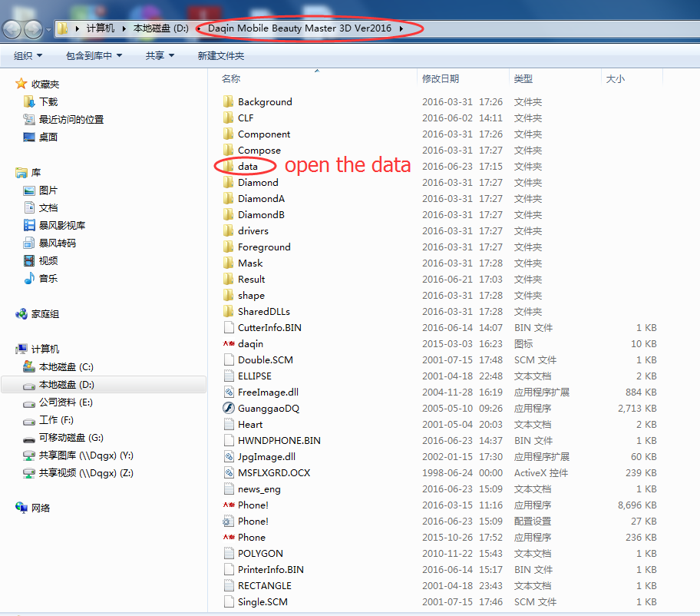Sort by the 修改日期 column header
This screenshot has width=700, height=616.
point(440,78)
